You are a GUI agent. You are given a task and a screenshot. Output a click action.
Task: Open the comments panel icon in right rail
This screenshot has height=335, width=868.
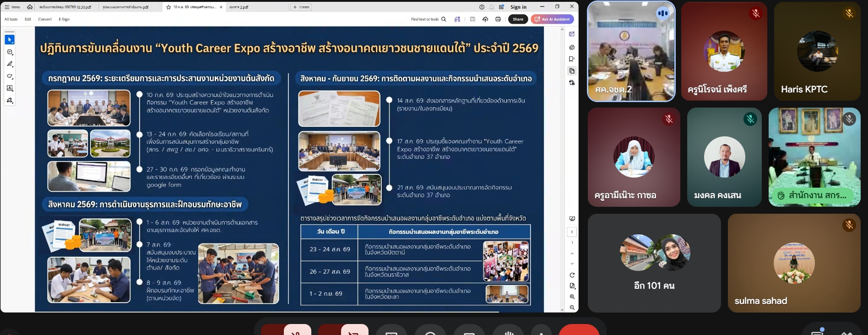click(572, 47)
